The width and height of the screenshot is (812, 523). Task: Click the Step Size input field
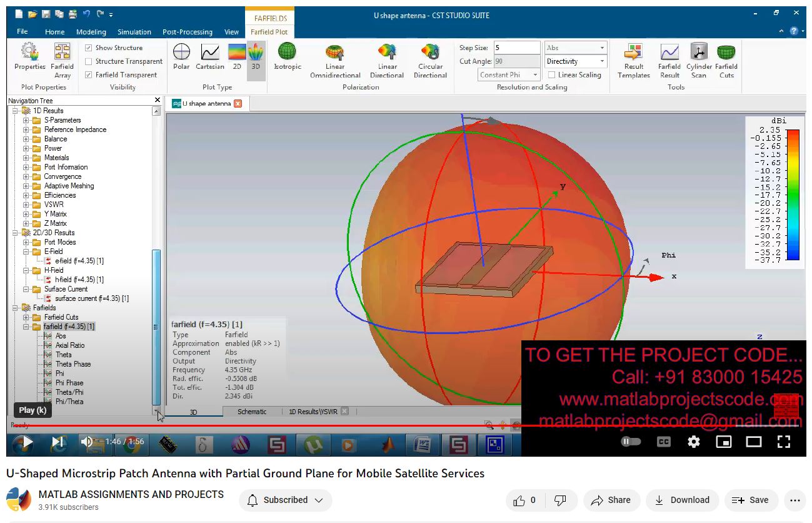516,48
